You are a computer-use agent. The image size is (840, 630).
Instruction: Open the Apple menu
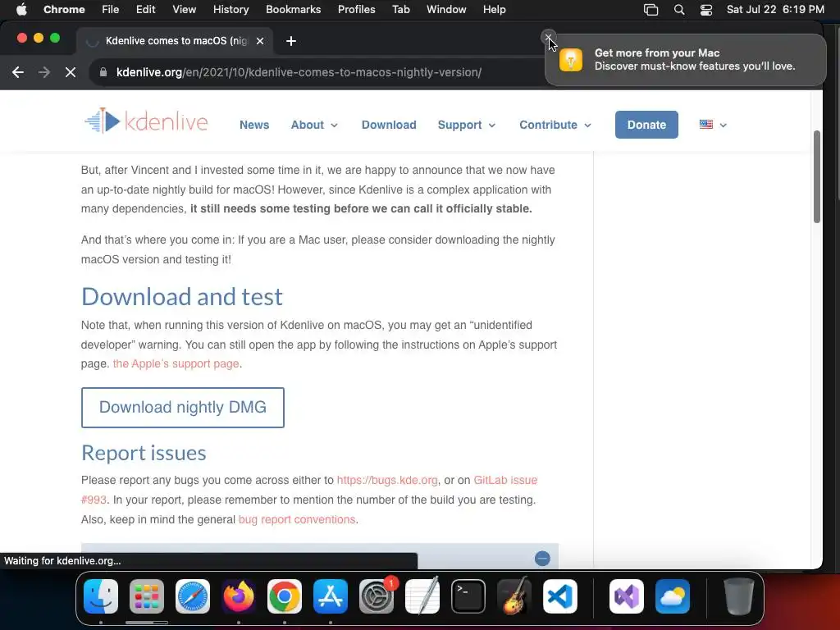click(x=21, y=10)
